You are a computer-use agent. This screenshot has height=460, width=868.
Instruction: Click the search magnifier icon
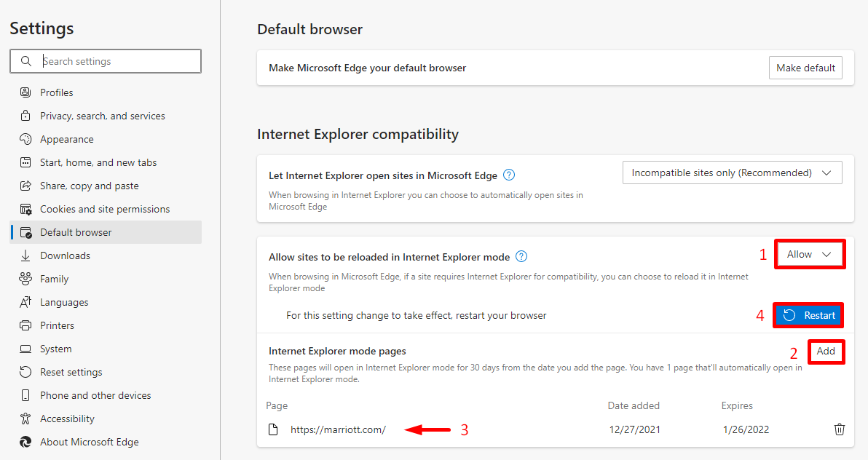(26, 61)
